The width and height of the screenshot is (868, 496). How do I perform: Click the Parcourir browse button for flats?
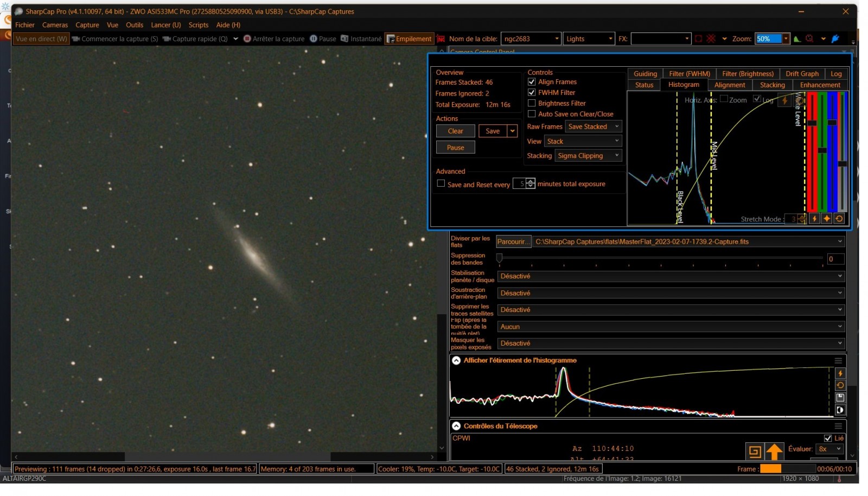click(513, 241)
